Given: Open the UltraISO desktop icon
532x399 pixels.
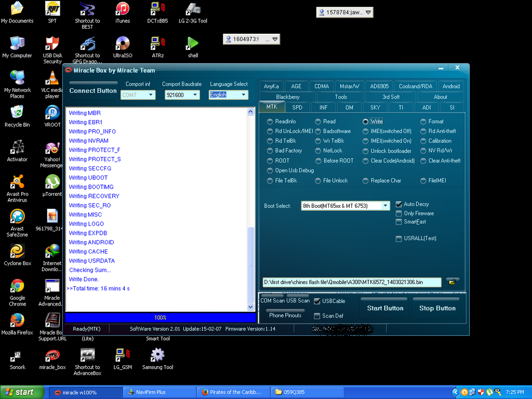Looking at the screenshot, I should (x=123, y=47).
